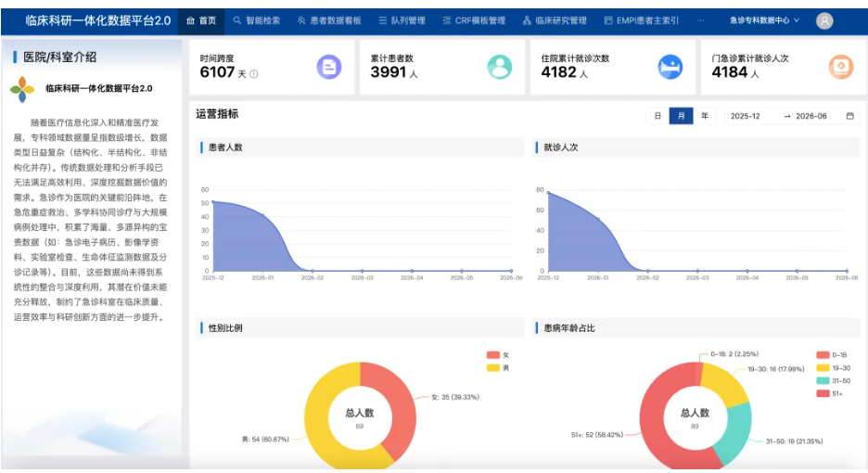Click the start date field 2025-12
Viewport: 868px width, 473px height.
coord(745,116)
